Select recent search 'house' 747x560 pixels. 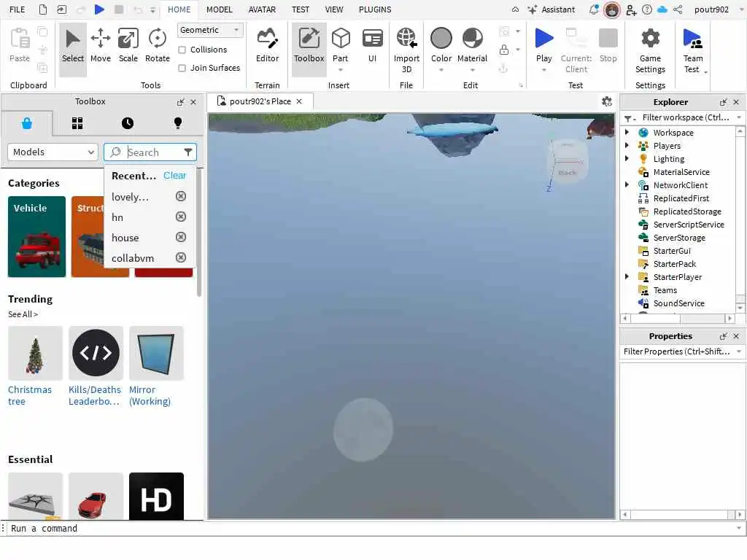click(x=125, y=238)
